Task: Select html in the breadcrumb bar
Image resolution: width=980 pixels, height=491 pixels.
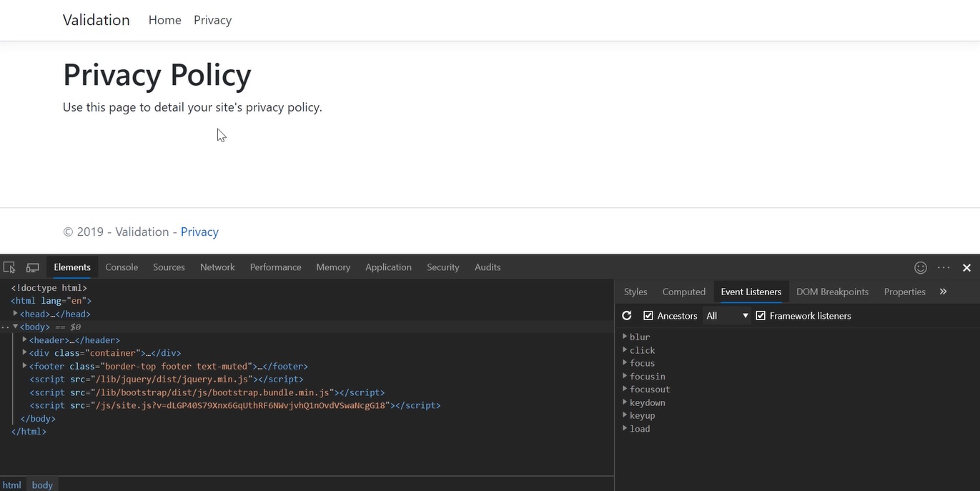Action: coord(12,485)
